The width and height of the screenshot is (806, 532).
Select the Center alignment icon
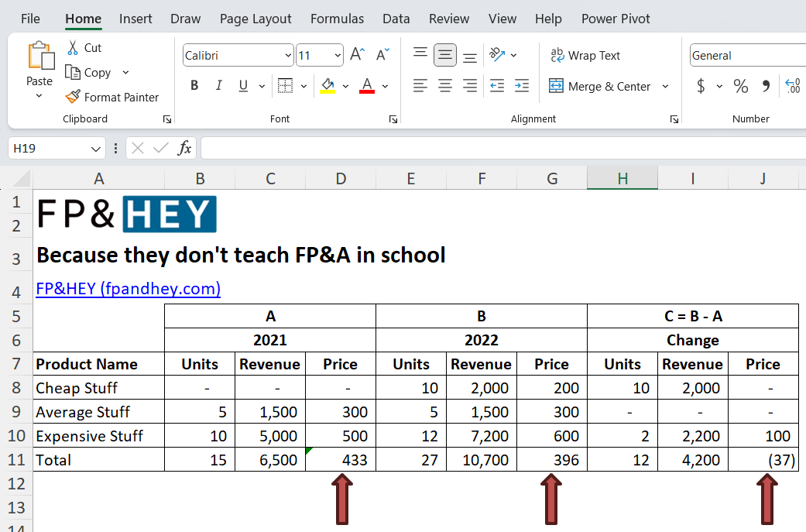pos(444,86)
